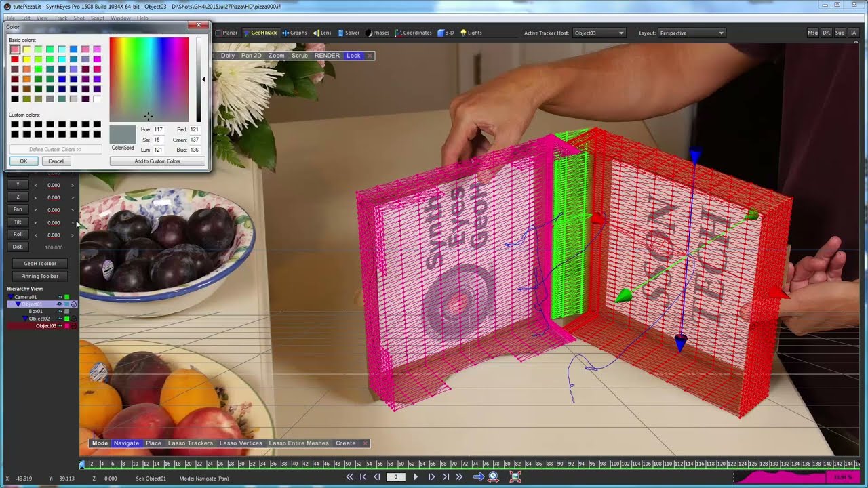Click the Hue input field
The image size is (868, 488).
tap(158, 129)
